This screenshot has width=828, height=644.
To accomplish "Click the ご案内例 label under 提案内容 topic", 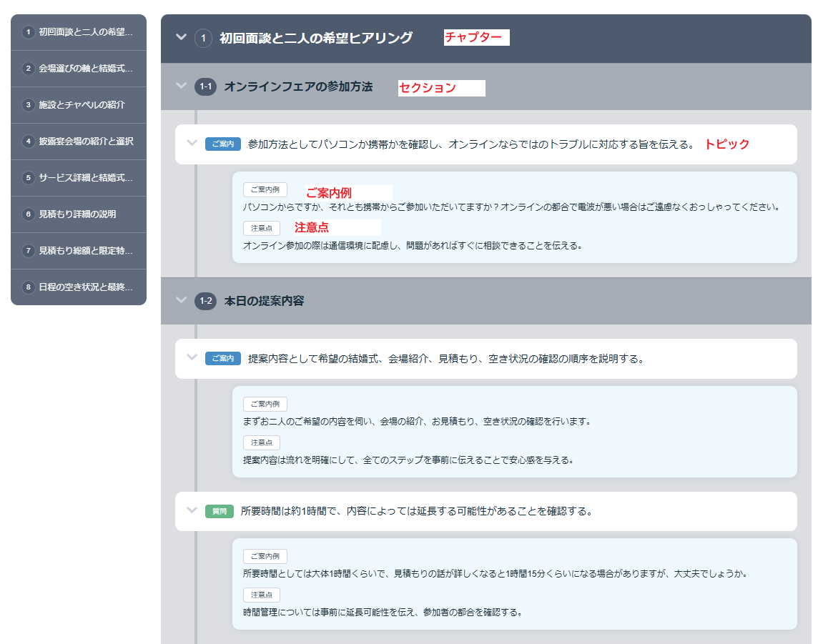I will 265,405.
